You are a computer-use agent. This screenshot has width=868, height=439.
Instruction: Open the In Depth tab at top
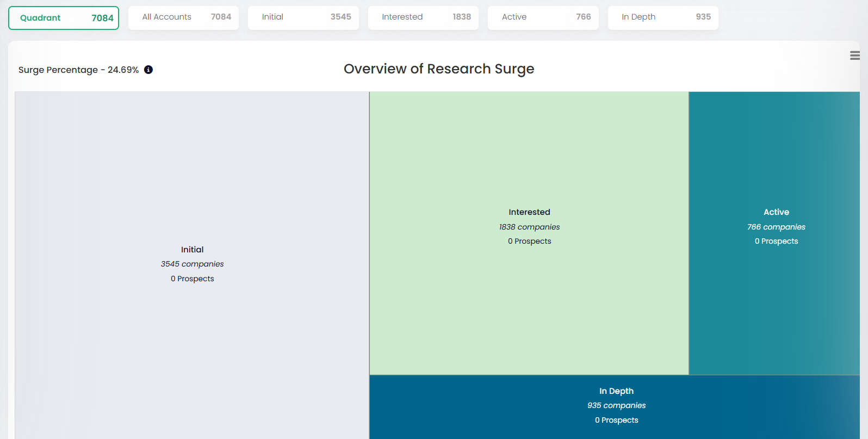coord(662,17)
